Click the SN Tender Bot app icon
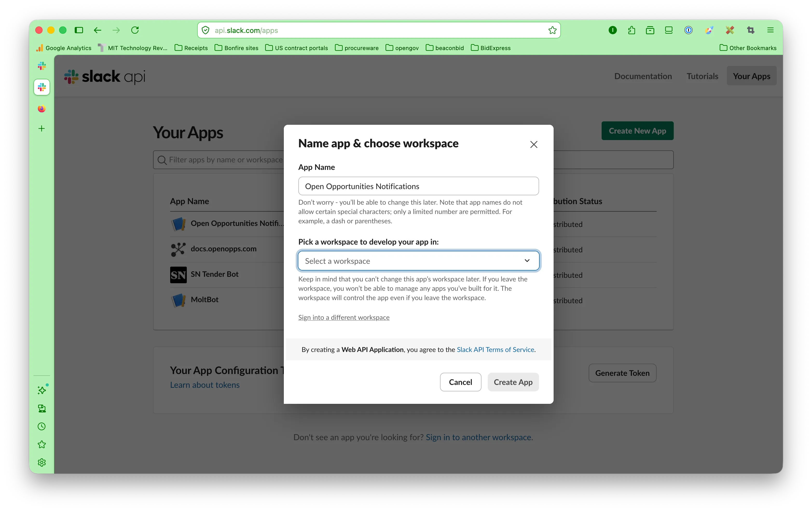The height and width of the screenshot is (512, 812). click(178, 275)
